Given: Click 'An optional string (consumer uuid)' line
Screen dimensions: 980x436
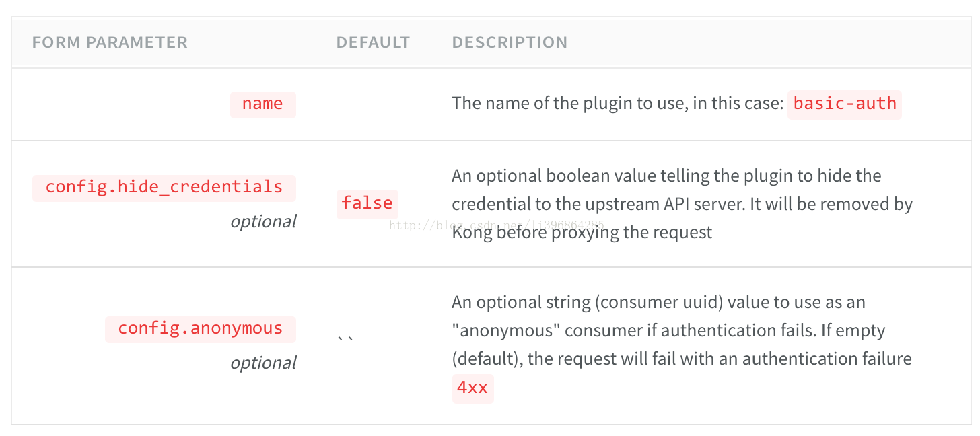Looking at the screenshot, I should tap(658, 303).
